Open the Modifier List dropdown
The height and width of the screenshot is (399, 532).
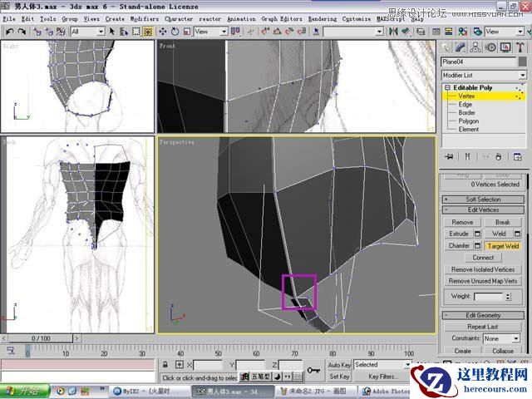(484, 75)
